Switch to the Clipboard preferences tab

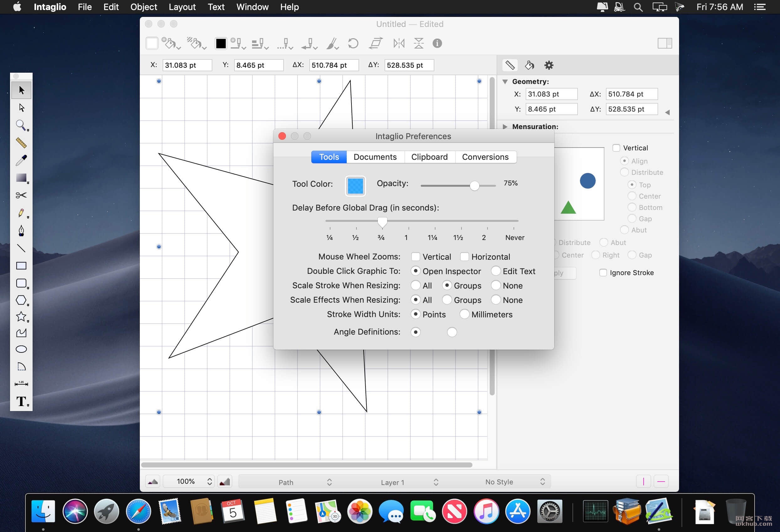click(x=429, y=157)
